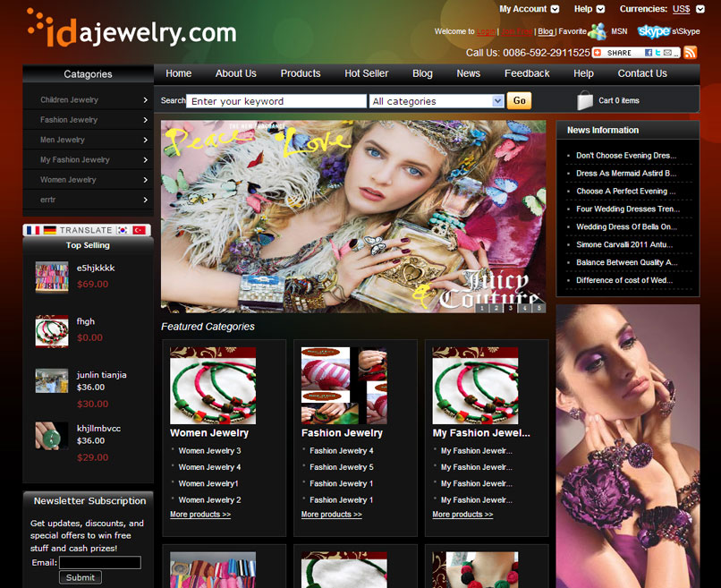
Task: Expand the errtr category arrow
Action: [x=145, y=200]
